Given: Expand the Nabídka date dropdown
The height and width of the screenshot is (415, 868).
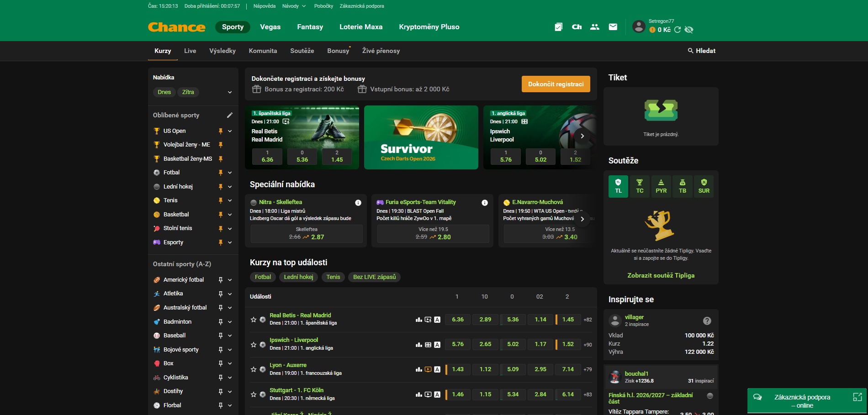Looking at the screenshot, I should pos(230,92).
